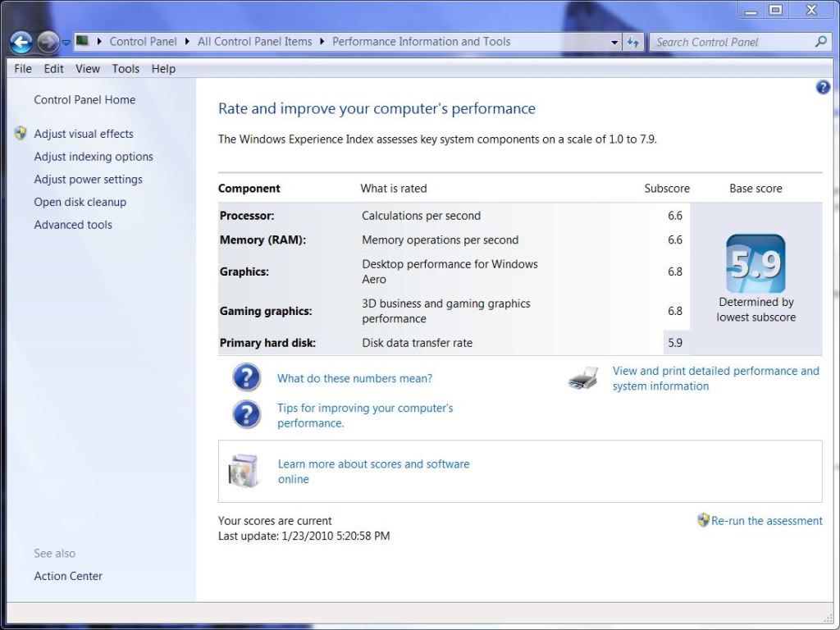Viewport: 840px width, 630px height.
Task: Open Adjust power settings
Action: (x=89, y=180)
